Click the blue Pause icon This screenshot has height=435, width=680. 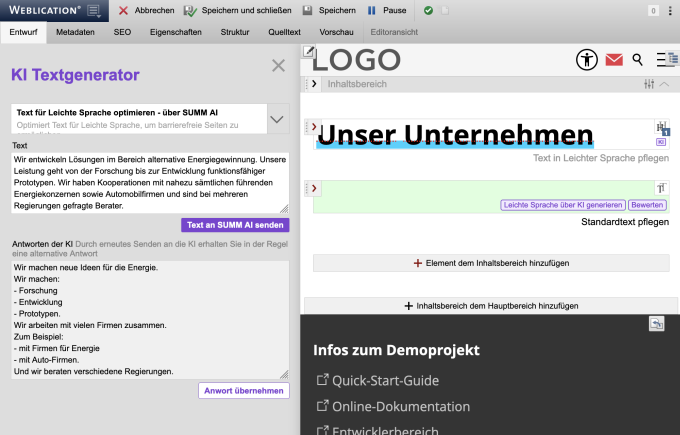point(372,10)
